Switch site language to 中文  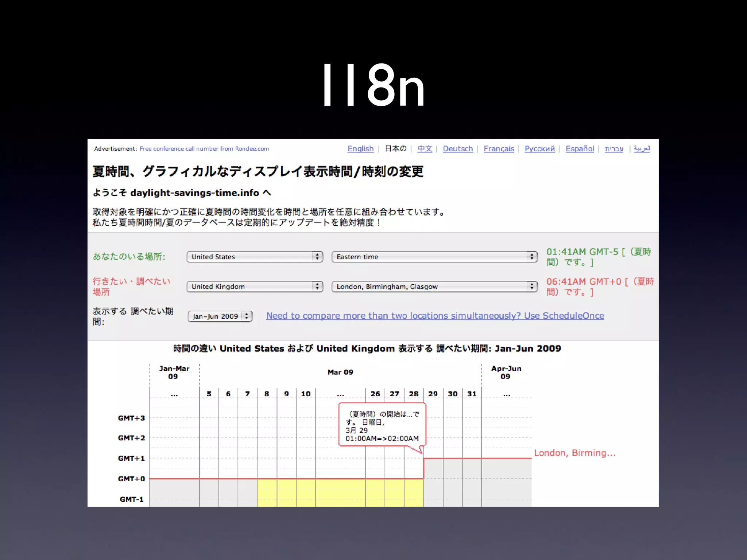coord(425,149)
